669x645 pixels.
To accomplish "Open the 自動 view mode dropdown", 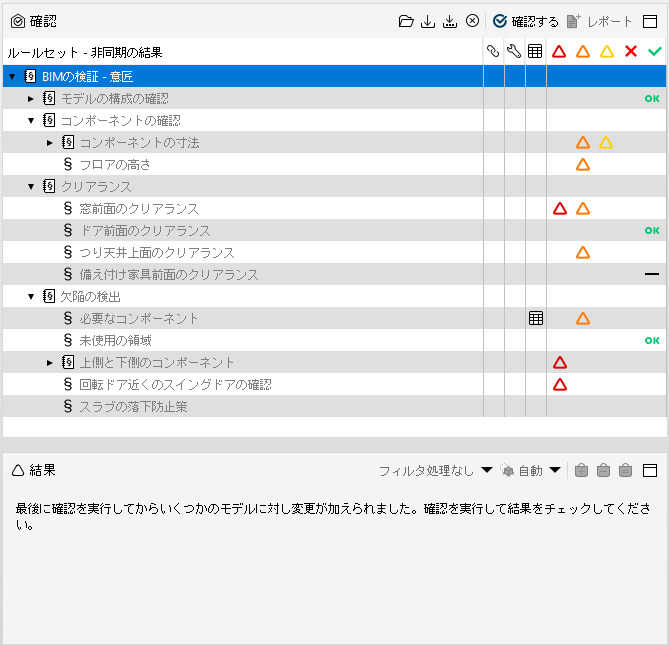I will coord(531,471).
